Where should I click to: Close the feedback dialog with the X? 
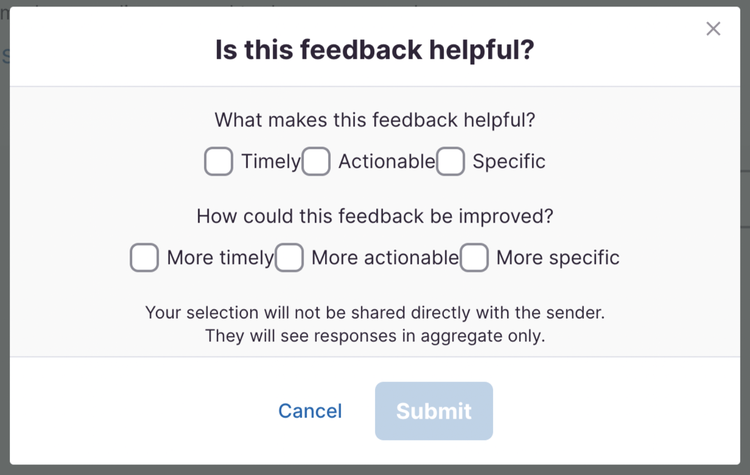(713, 29)
